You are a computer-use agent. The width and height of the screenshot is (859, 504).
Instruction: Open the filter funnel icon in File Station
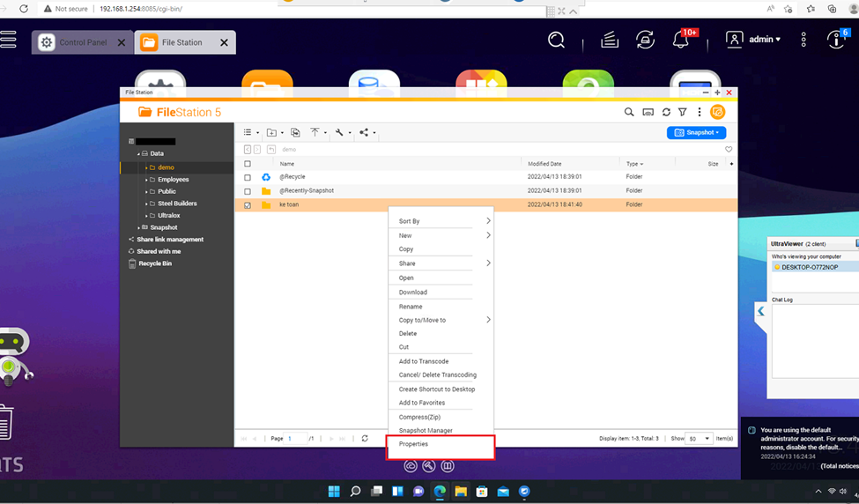point(682,113)
